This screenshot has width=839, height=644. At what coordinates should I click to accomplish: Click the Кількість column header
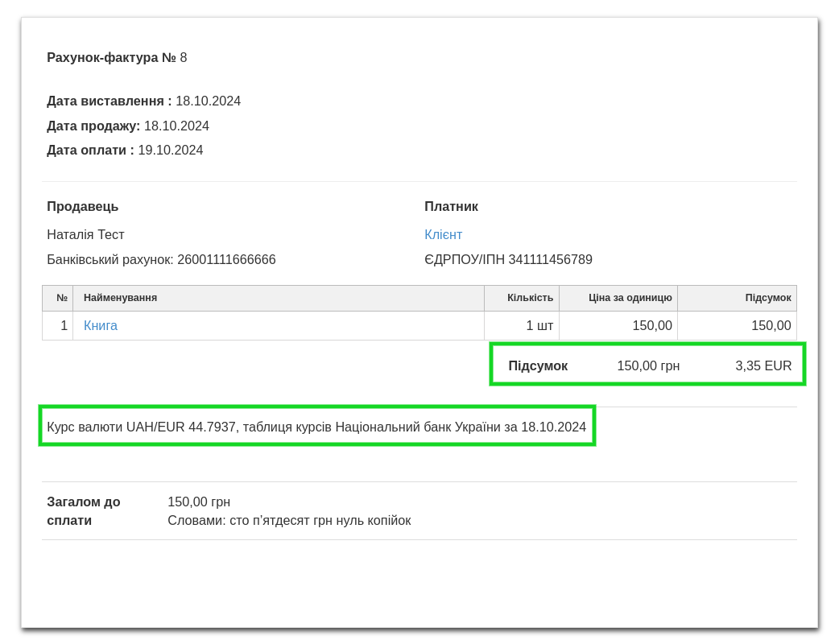(530, 298)
